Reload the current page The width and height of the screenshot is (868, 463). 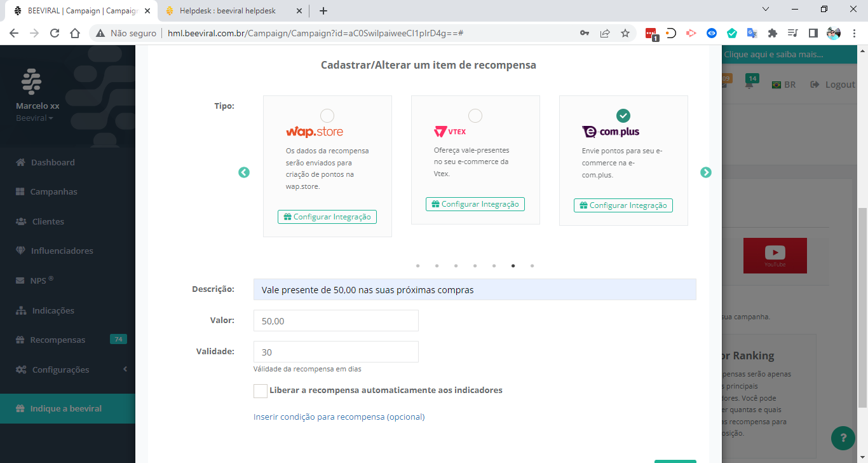point(55,33)
